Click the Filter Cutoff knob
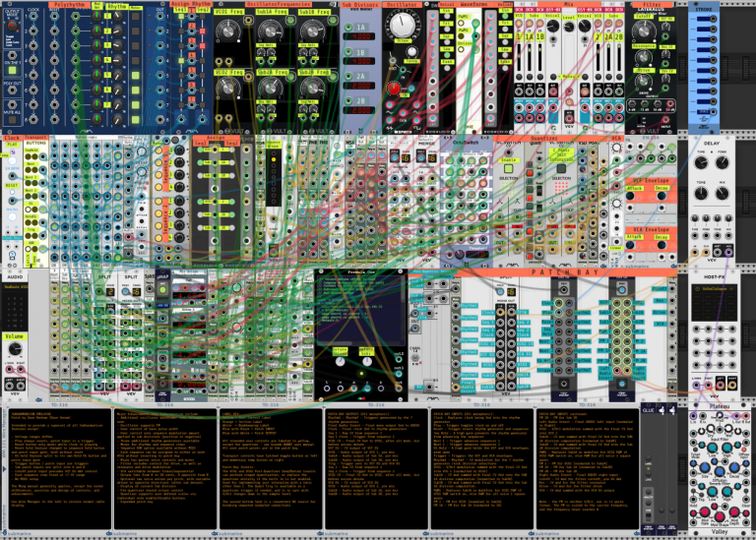Screen dimensions: 756x540 point(644,30)
